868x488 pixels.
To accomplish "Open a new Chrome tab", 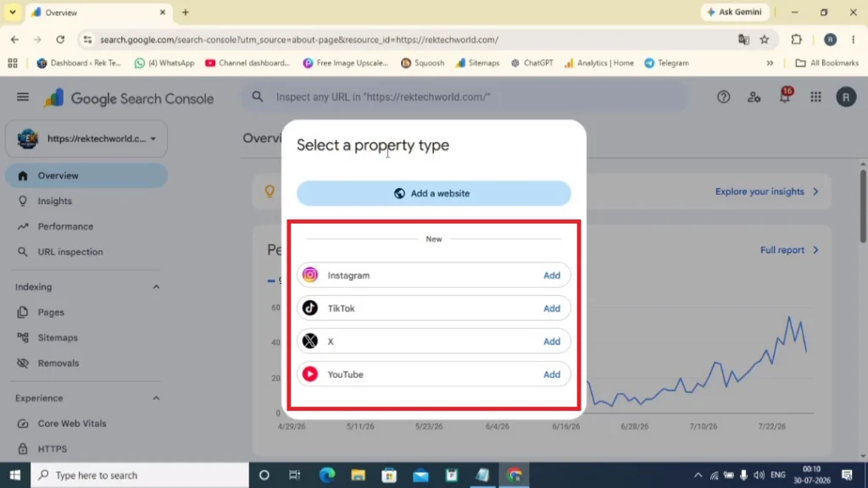I will click(x=186, y=12).
